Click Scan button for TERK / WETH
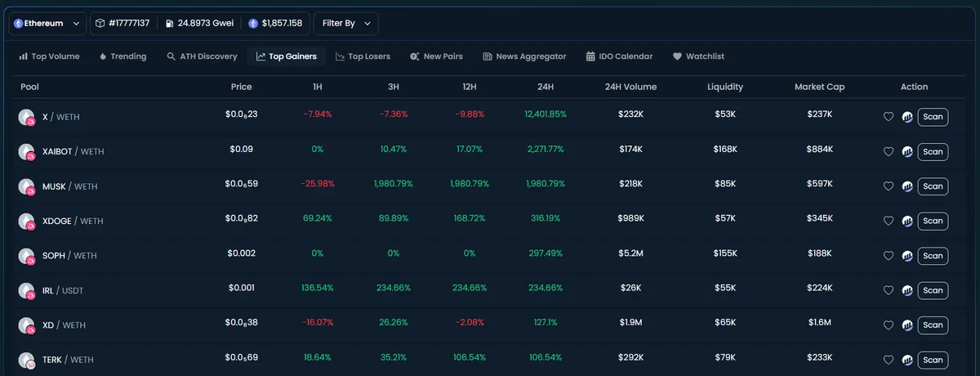Screen dimensions: 980x376 933,360
